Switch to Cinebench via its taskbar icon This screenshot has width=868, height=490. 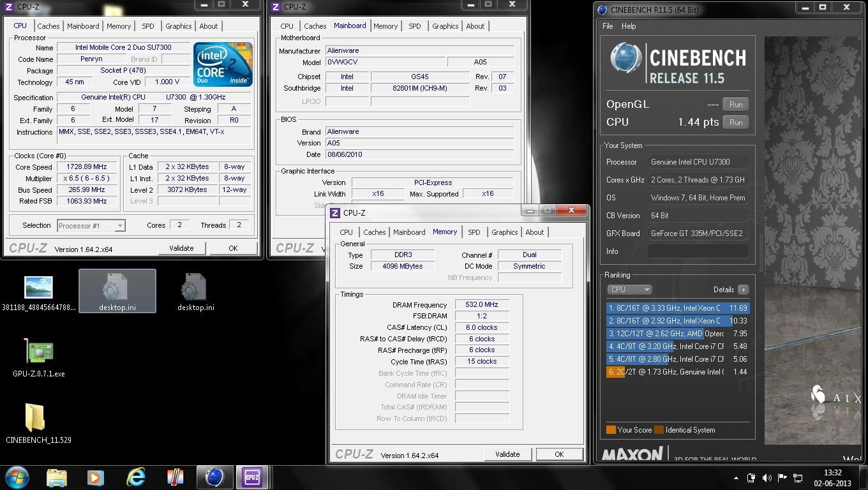point(214,477)
